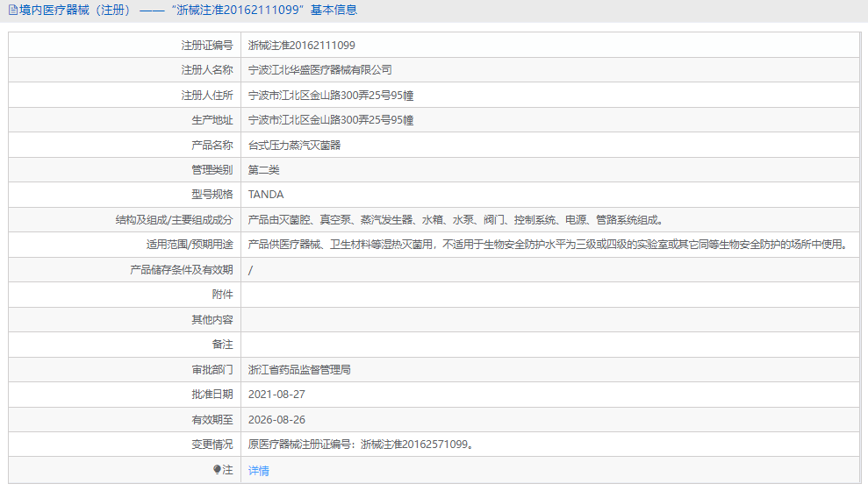Select approval date 2021-08-27
Screen dimensions: 868x491
tap(276, 395)
